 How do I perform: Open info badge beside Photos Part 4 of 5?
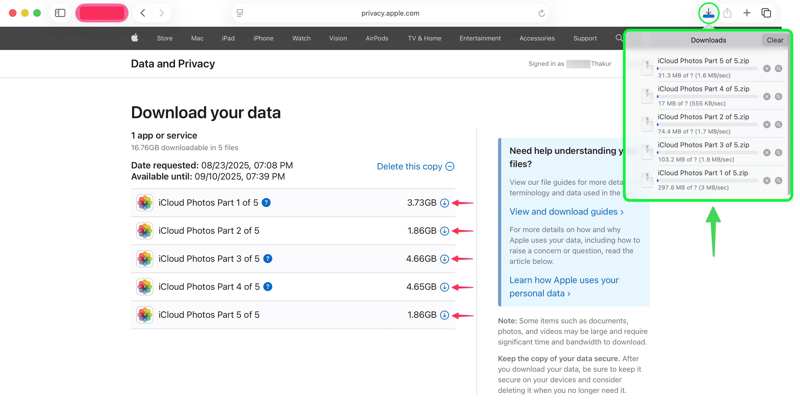[x=267, y=287]
